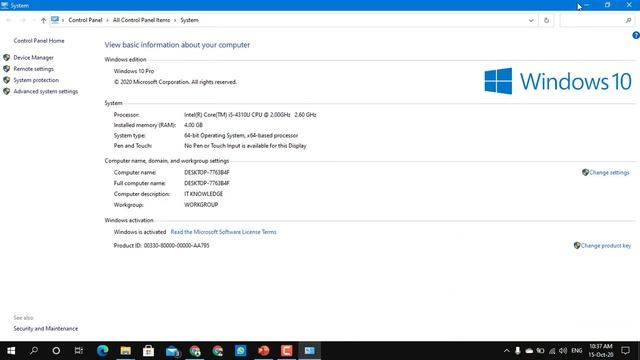The width and height of the screenshot is (640, 360).
Task: Click the Back navigation arrow
Action: click(9, 20)
